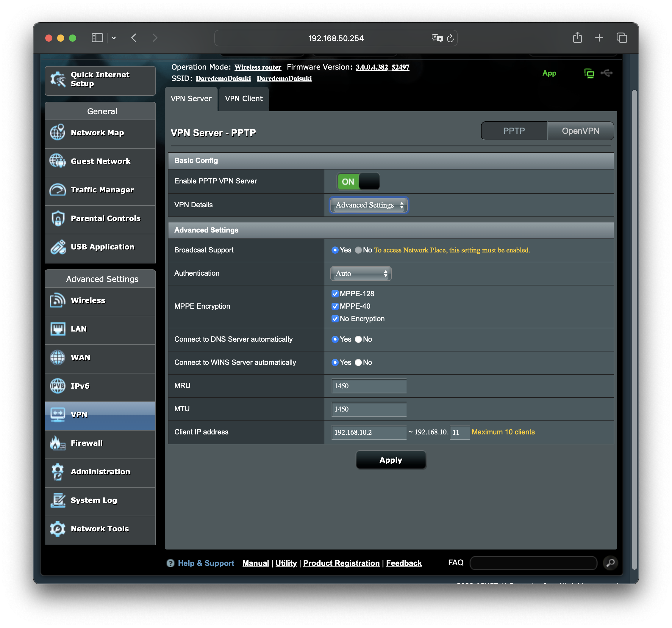Select No for Broadcast Support
This screenshot has height=628, width=672.
click(358, 250)
